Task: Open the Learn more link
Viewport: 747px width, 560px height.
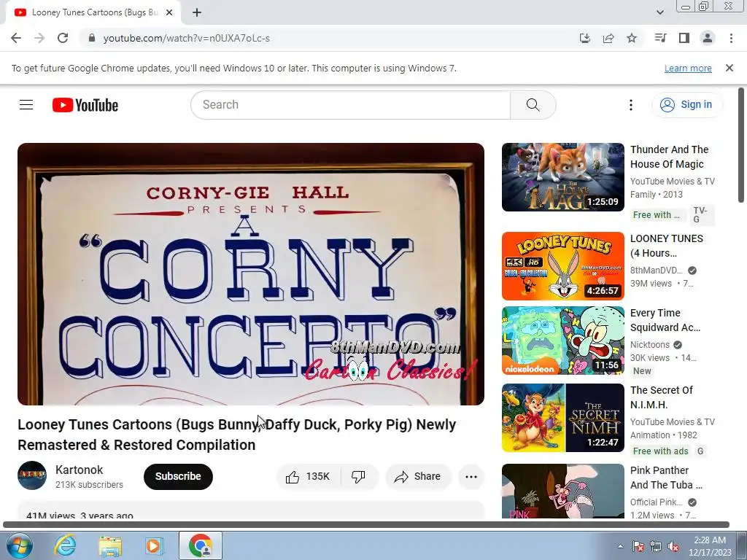Action: pos(688,68)
